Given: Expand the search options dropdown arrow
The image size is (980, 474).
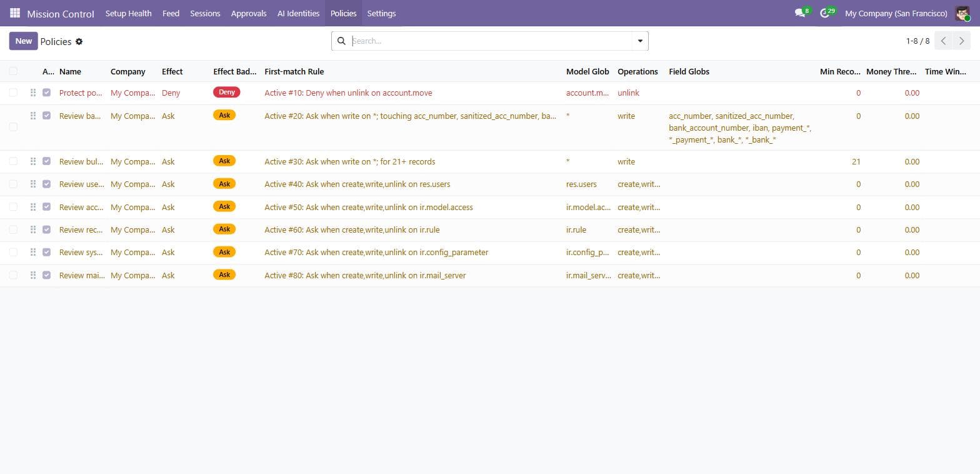Looking at the screenshot, I should pyautogui.click(x=640, y=41).
